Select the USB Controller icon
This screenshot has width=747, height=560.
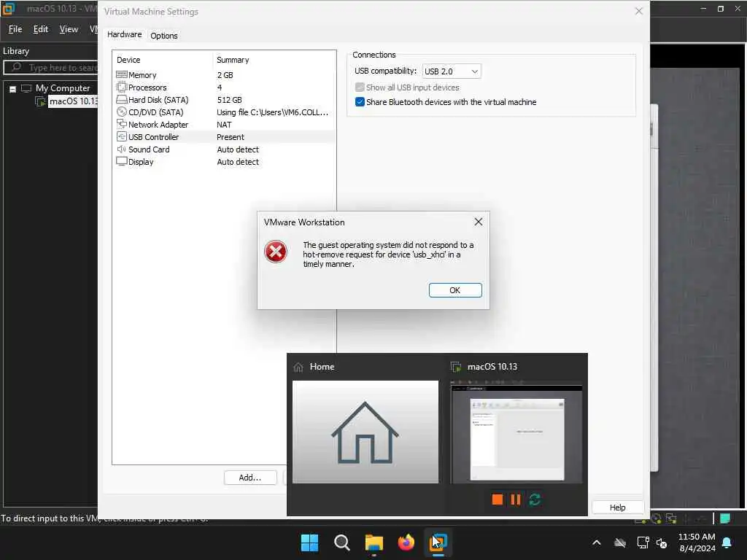click(122, 136)
